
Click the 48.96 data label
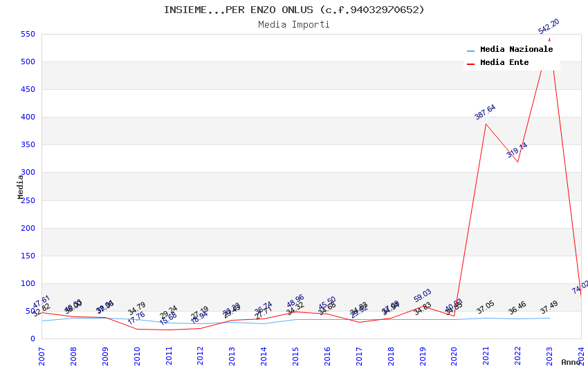tap(295, 301)
